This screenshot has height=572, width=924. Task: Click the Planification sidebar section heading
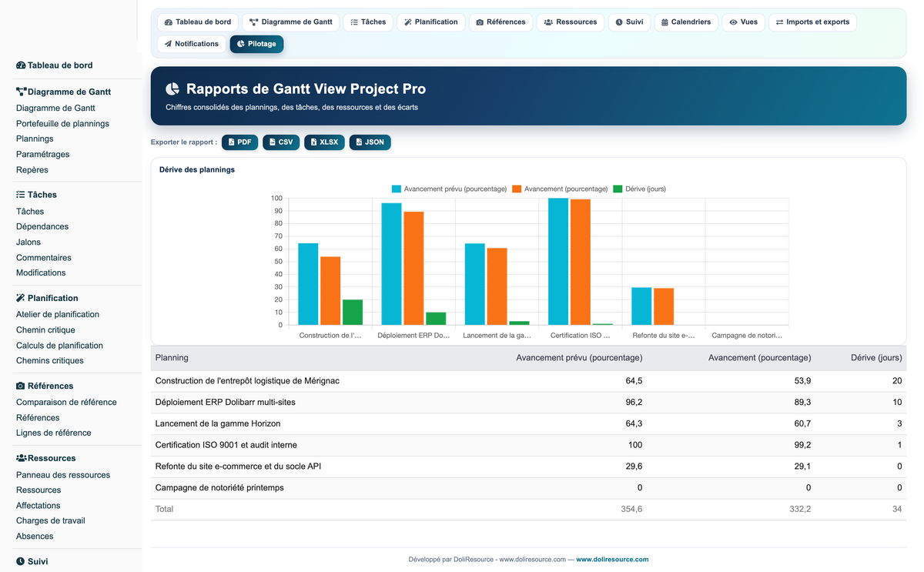tap(47, 298)
